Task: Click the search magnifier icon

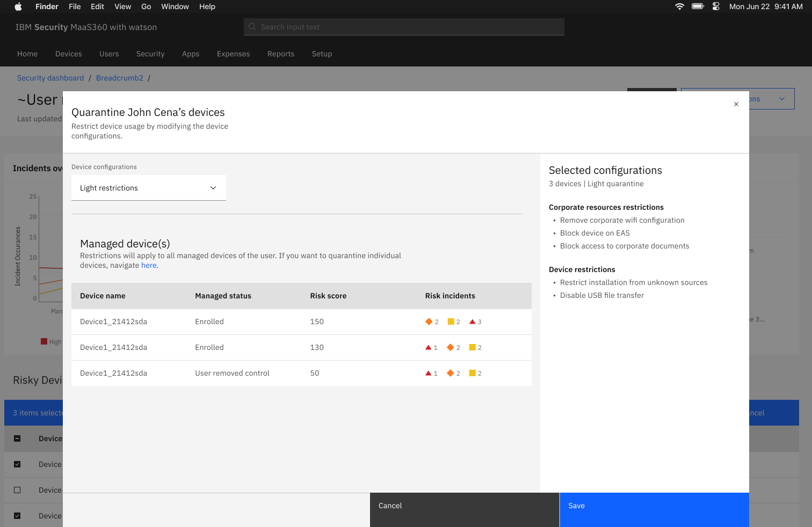Action: click(252, 27)
